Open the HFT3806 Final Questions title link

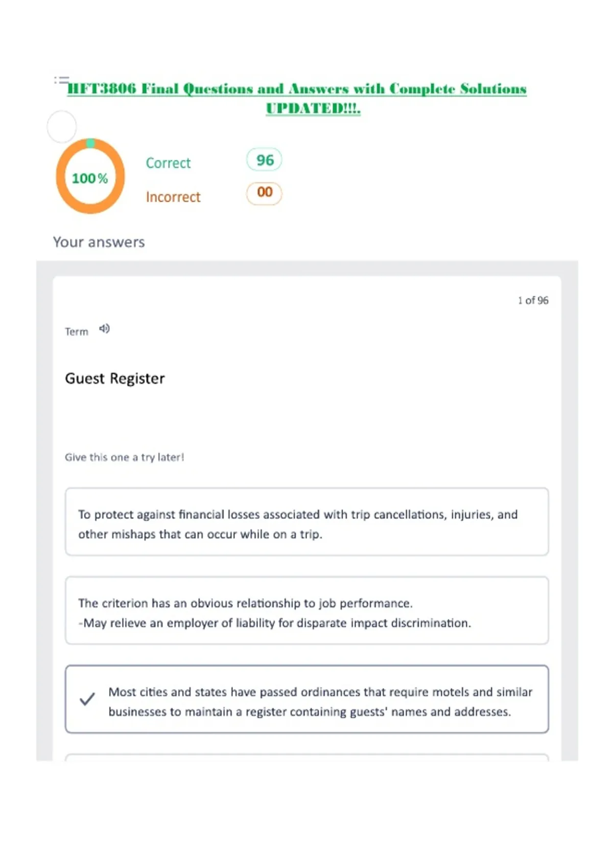tap(297, 89)
